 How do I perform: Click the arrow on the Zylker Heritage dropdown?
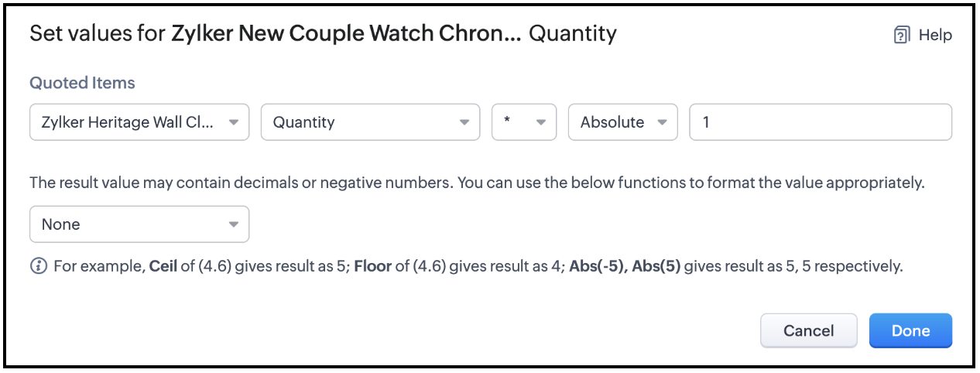click(x=234, y=122)
